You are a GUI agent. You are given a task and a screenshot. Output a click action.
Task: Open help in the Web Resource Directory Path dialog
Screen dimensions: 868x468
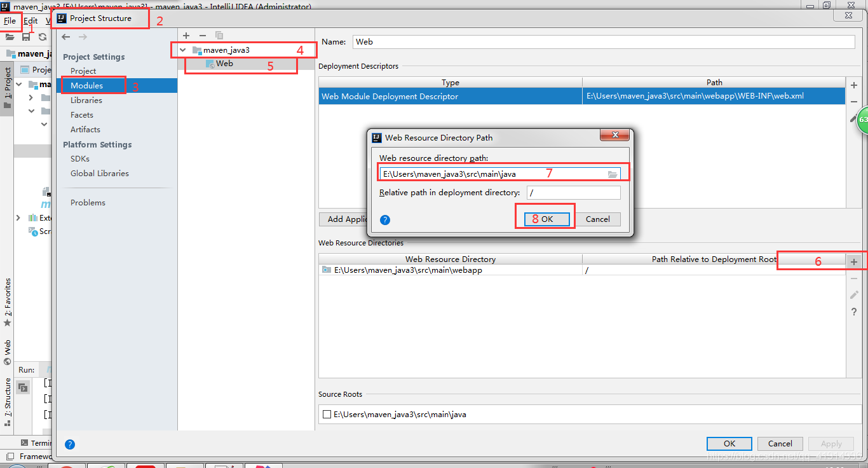point(385,220)
